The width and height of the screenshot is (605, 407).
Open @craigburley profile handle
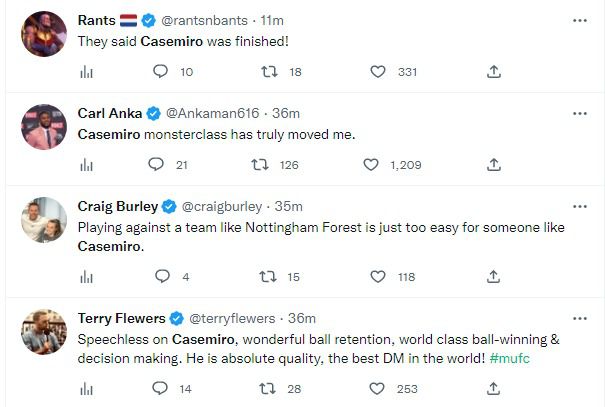click(221, 206)
